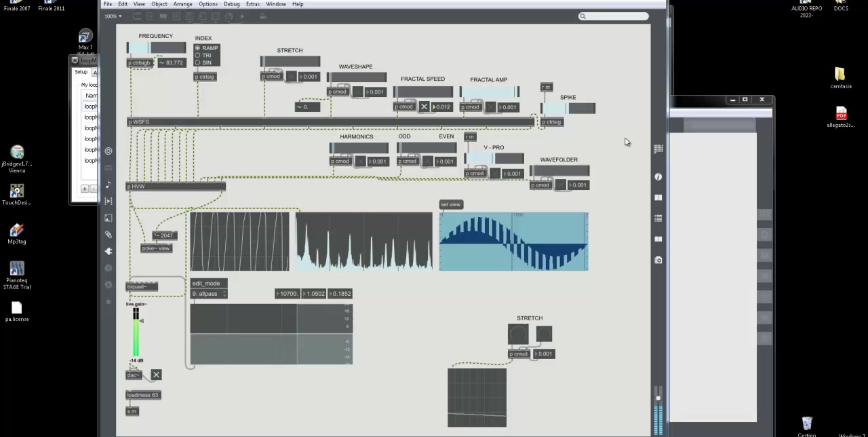Toggle the X box under STRETCH slider
The height and width of the screenshot is (437, 868).
[292, 76]
